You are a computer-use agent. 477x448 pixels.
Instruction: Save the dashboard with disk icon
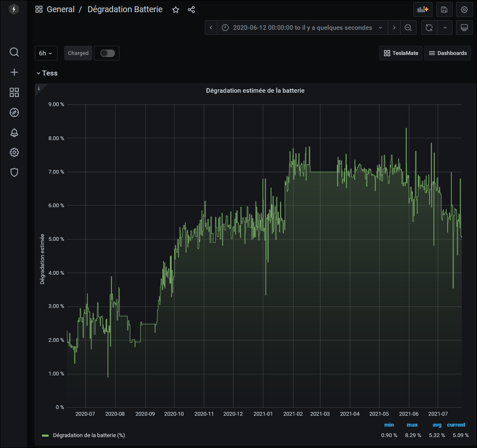(444, 10)
